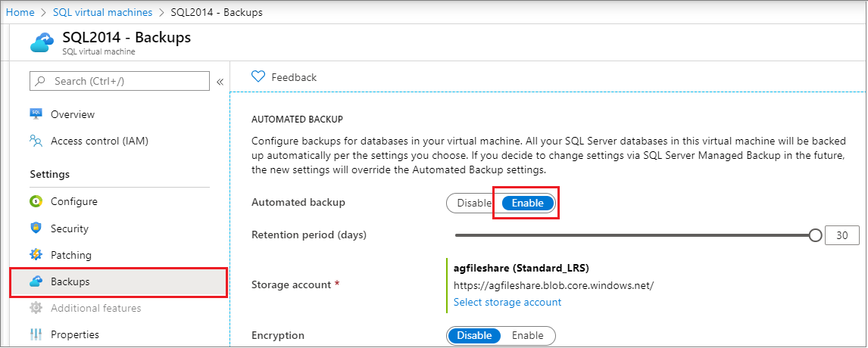Open the Additional features menu item
The height and width of the screenshot is (348, 868).
tap(95, 308)
